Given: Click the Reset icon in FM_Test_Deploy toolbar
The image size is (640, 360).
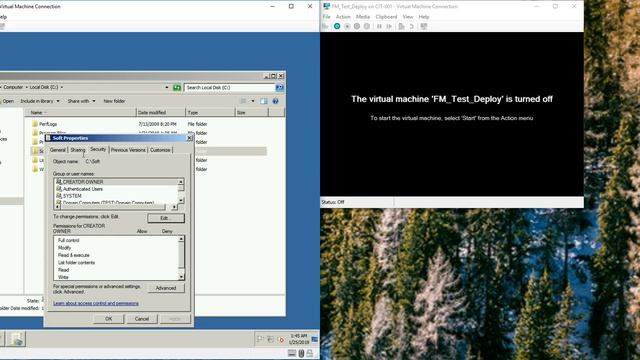Looking at the screenshot, I should 389,26.
